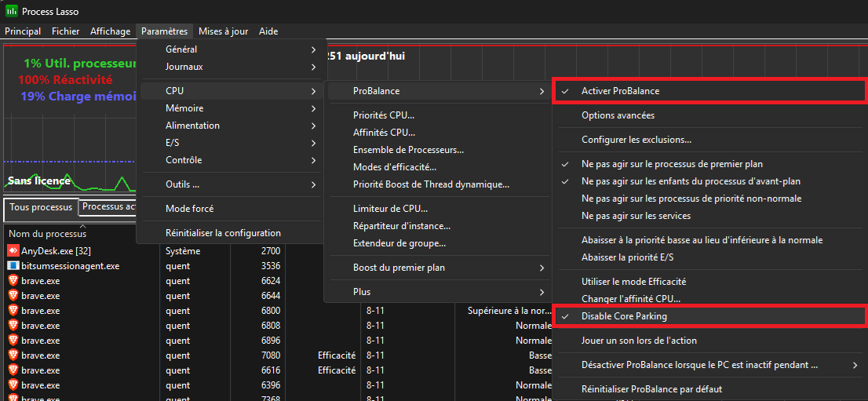Open the Principal menu
The height and width of the screenshot is (401, 868).
tap(23, 31)
